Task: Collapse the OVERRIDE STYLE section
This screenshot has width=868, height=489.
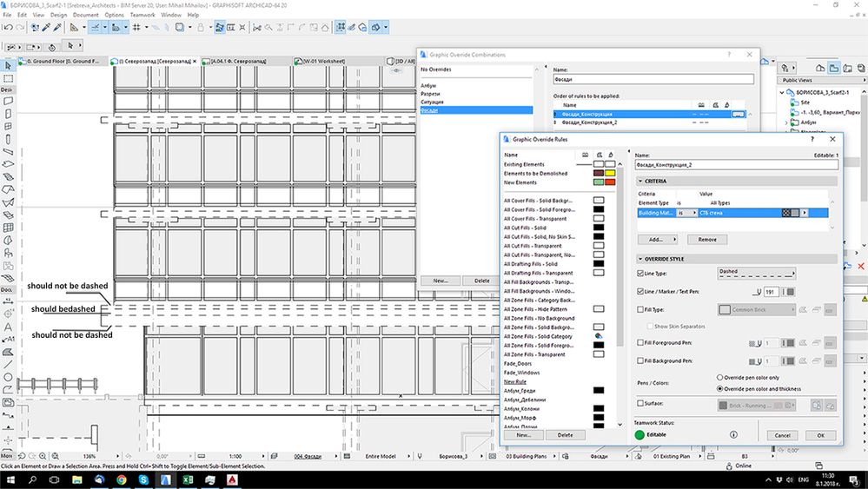Action: tap(640, 259)
